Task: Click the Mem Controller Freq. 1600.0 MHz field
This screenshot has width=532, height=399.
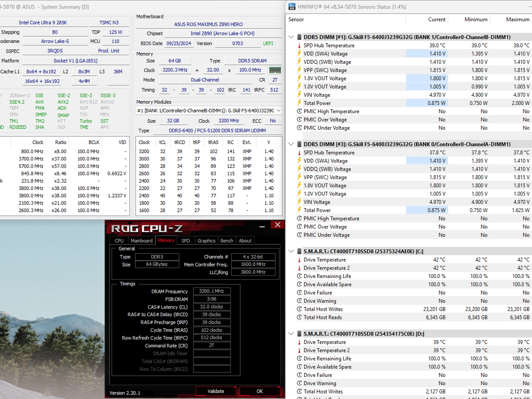Action: tap(253, 264)
